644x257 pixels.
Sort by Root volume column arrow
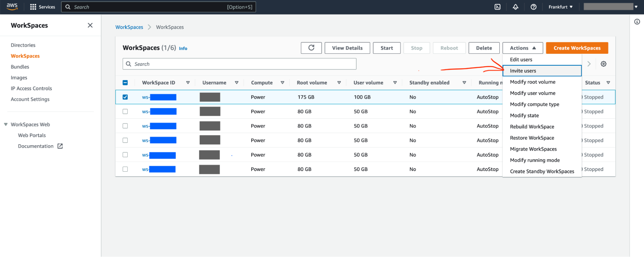[x=339, y=83]
